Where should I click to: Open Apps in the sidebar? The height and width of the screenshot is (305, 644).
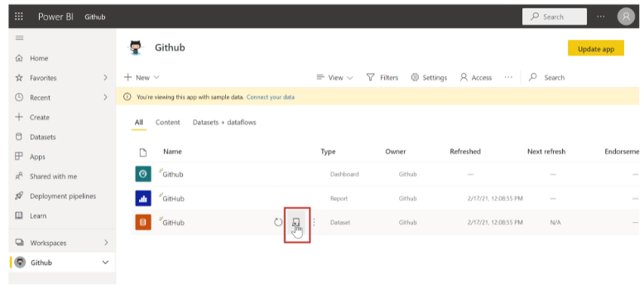click(37, 157)
